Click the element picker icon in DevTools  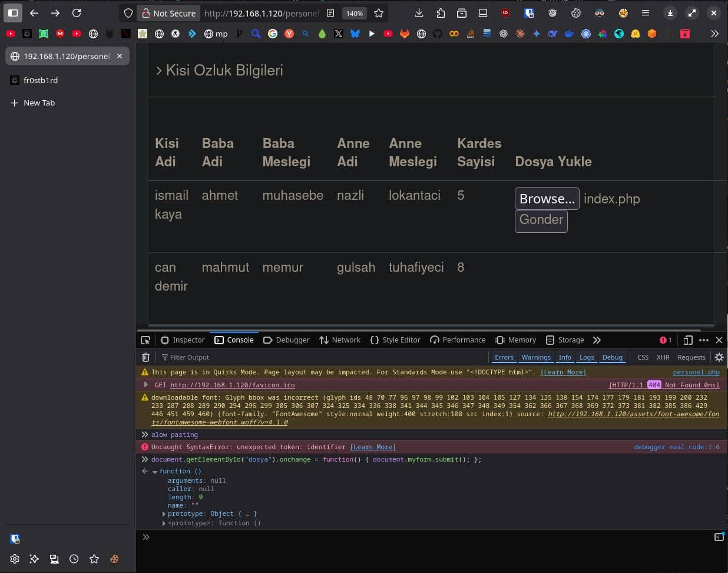coord(145,340)
